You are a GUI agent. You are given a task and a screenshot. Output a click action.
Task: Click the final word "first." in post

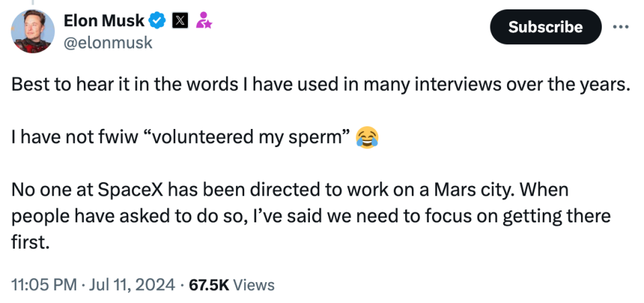point(31,243)
